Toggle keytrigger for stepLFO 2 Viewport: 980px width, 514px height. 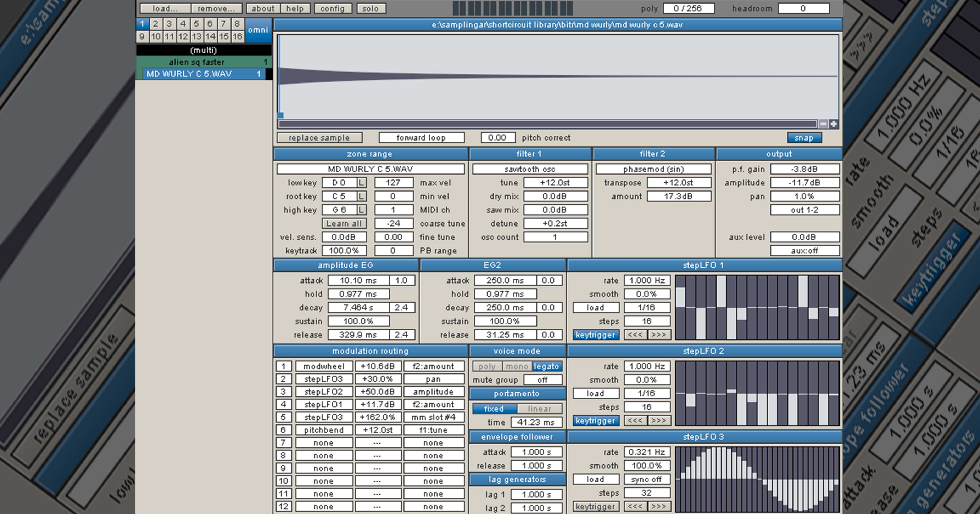[596, 421]
